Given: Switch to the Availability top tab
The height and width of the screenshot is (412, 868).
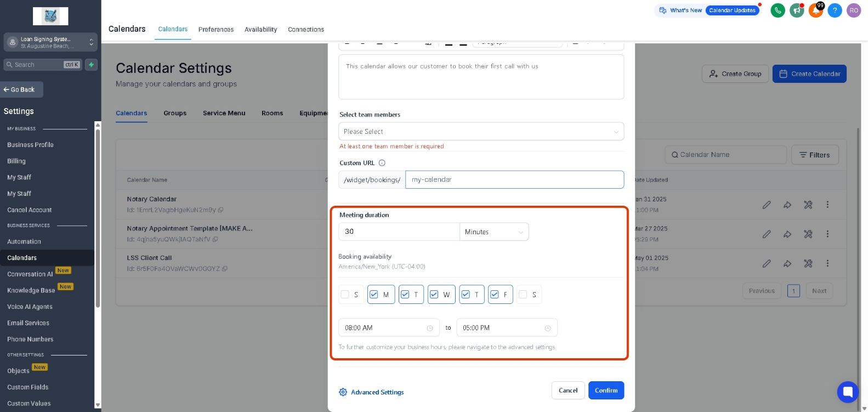Looking at the screenshot, I should (x=260, y=30).
